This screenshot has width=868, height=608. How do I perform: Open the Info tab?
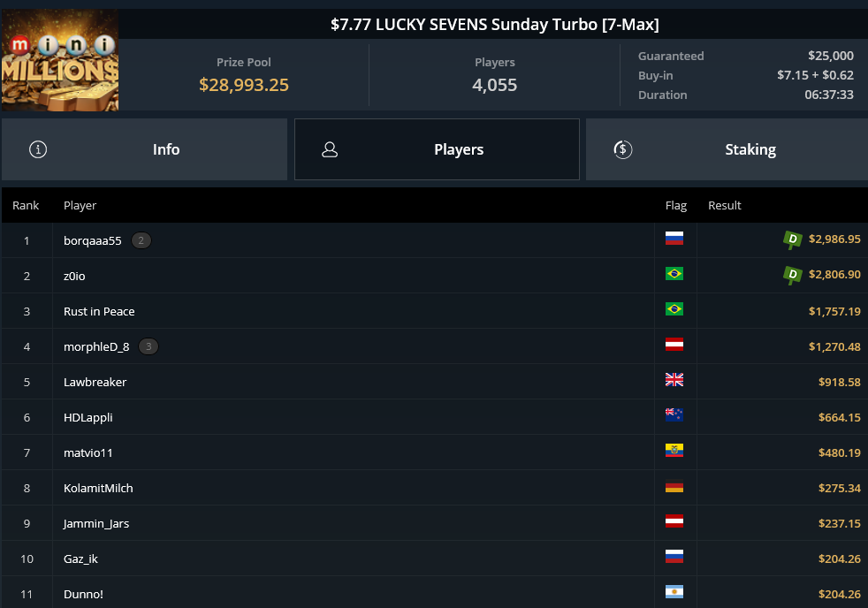point(144,149)
